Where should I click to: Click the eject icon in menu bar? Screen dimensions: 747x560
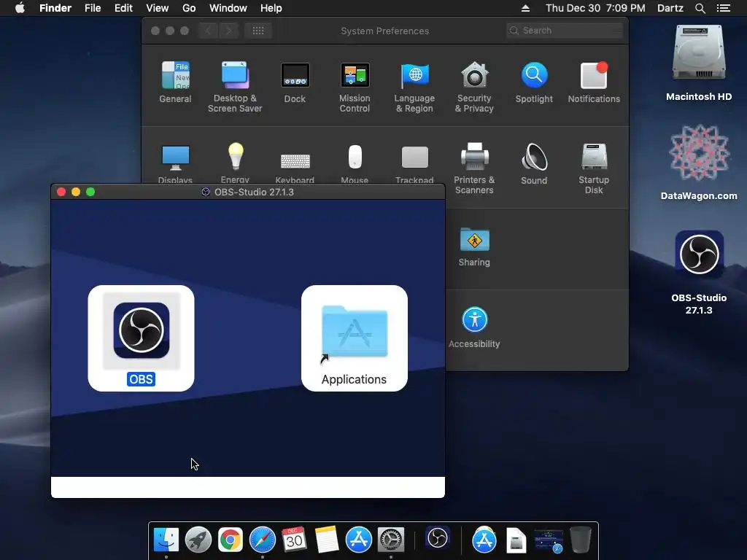525,8
